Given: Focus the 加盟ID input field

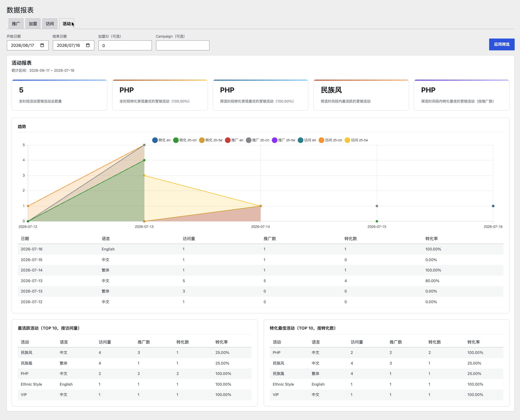Looking at the screenshot, I should [x=125, y=45].
